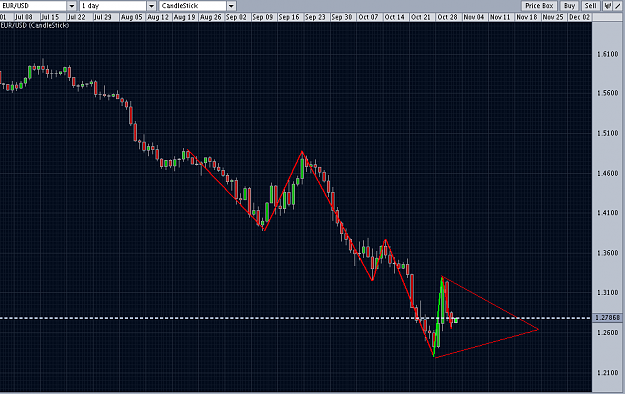Click the Aug 26 date label
Viewport: 625px width, 394px height.
(210, 17)
